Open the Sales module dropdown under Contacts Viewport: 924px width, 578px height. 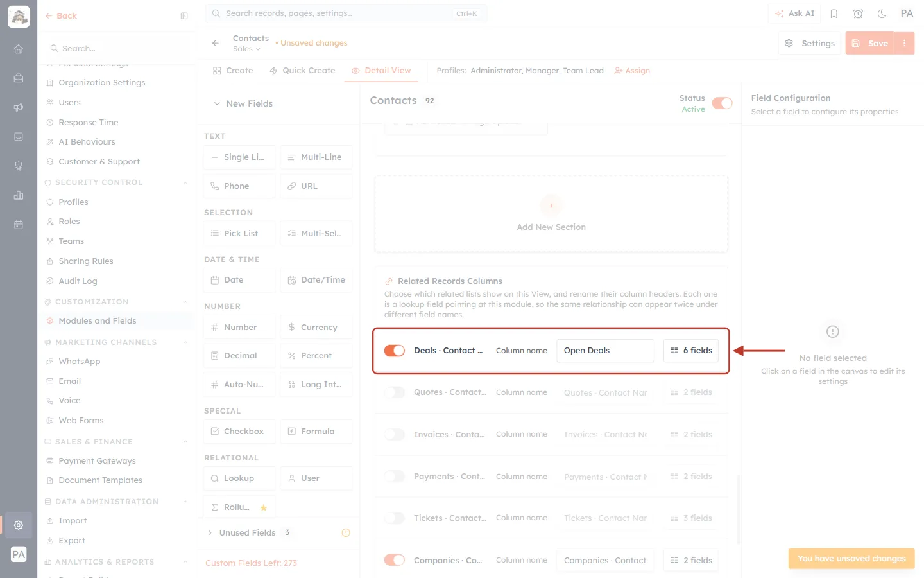pos(246,49)
